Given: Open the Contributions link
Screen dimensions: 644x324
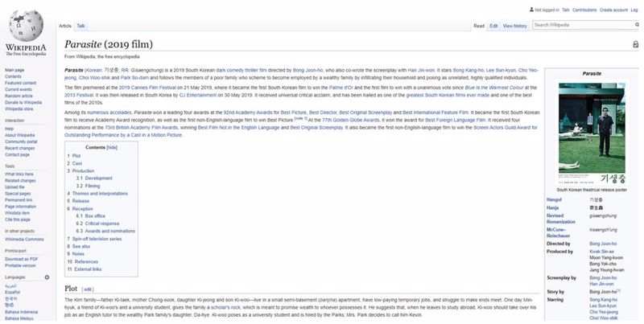Looking at the screenshot, I should point(584,10).
